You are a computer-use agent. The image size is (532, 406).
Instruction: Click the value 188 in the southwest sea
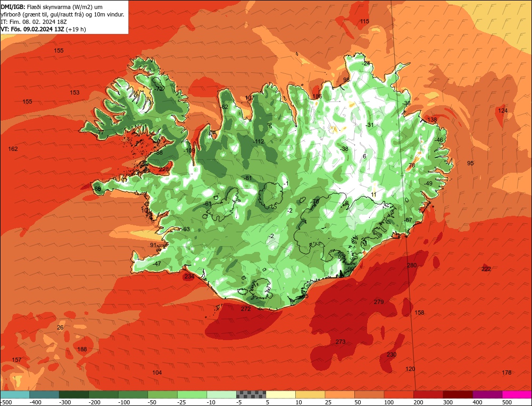point(82,349)
